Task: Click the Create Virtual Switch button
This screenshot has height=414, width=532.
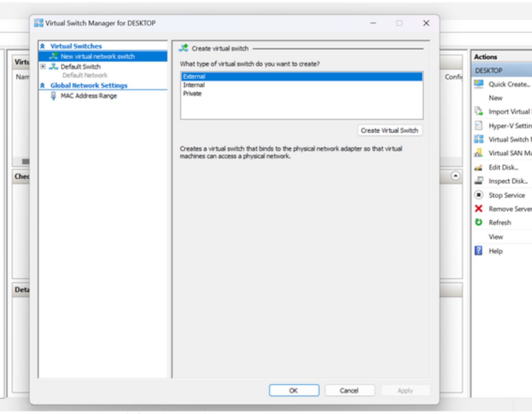Action: 389,130
